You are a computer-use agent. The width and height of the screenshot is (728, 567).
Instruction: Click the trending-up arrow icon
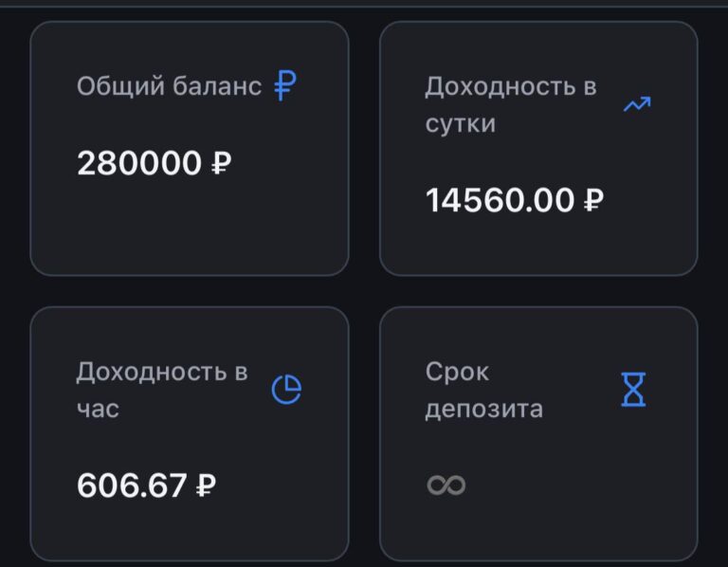tap(636, 104)
